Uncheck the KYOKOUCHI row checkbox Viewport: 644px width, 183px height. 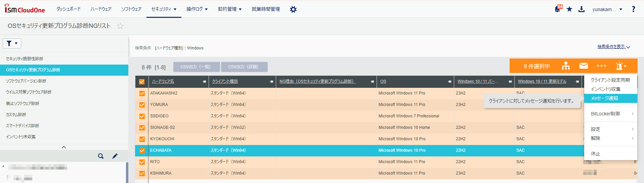click(142, 139)
